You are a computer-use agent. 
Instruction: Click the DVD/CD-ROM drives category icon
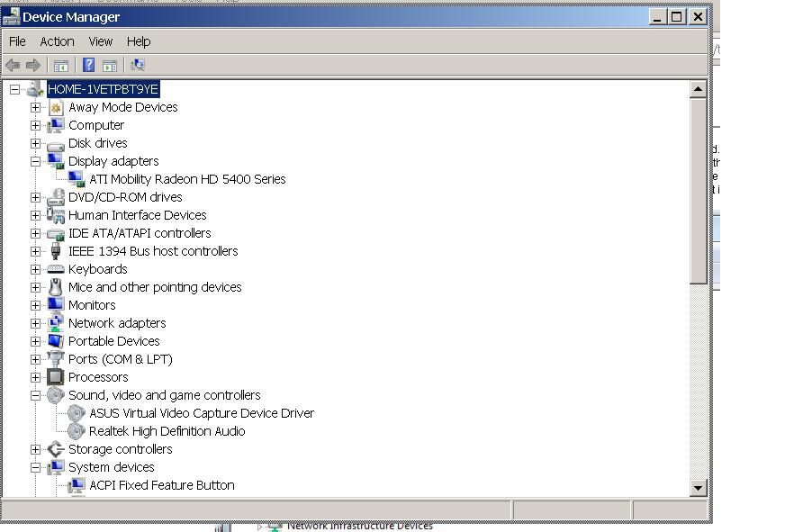pos(55,197)
